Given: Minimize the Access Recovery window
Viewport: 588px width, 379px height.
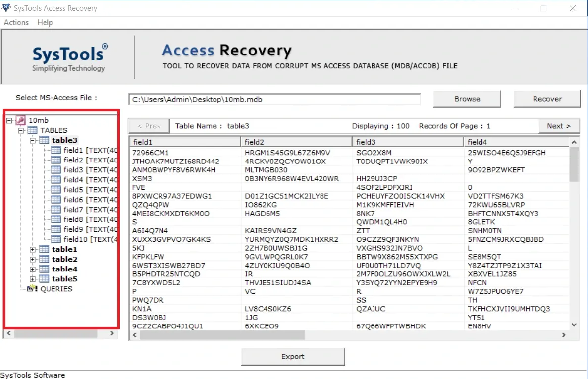Looking at the screenshot, I should tap(515, 8).
